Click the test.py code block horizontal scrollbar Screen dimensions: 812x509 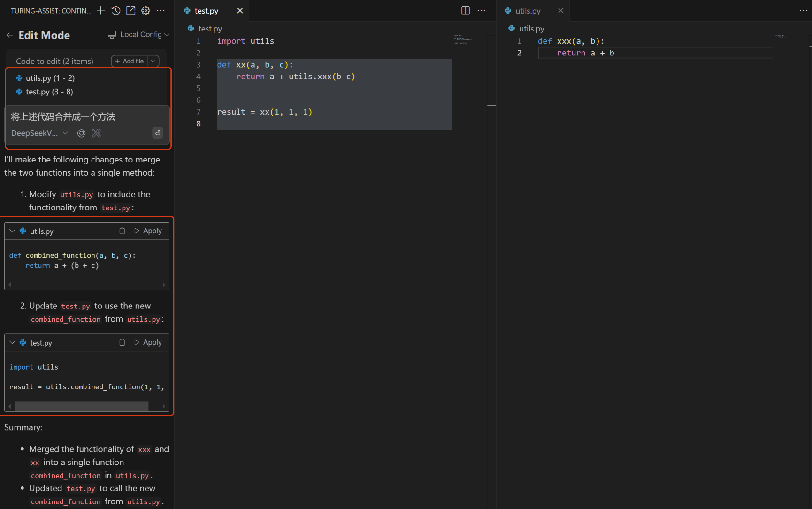81,406
